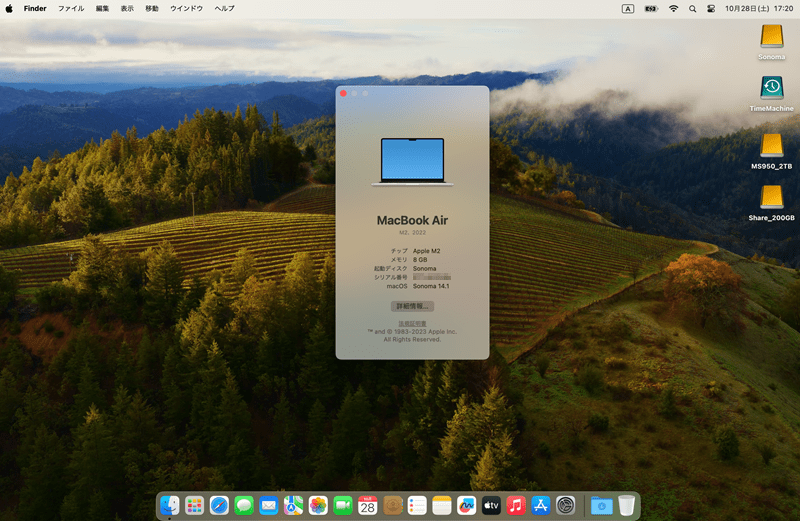Launch Freeform from the Dock

[x=466, y=506]
